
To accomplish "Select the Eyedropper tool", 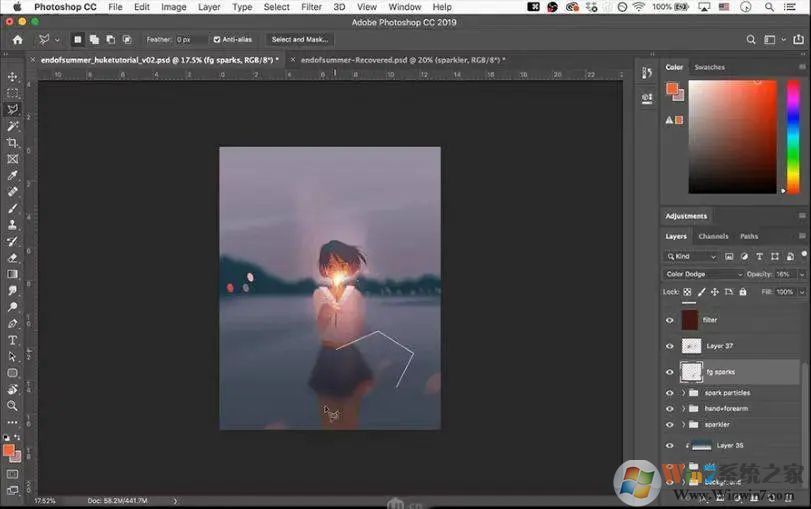I will click(x=12, y=175).
